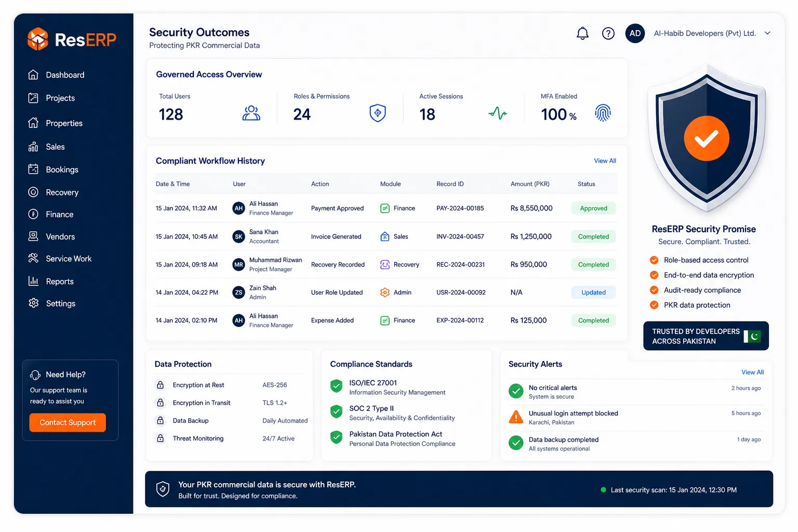Click the amount Rs 8,550,000

(x=531, y=208)
